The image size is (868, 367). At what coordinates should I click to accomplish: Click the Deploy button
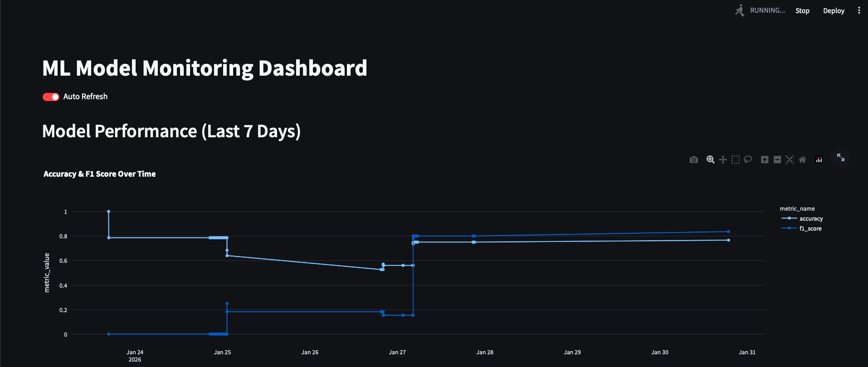pyautogui.click(x=834, y=10)
